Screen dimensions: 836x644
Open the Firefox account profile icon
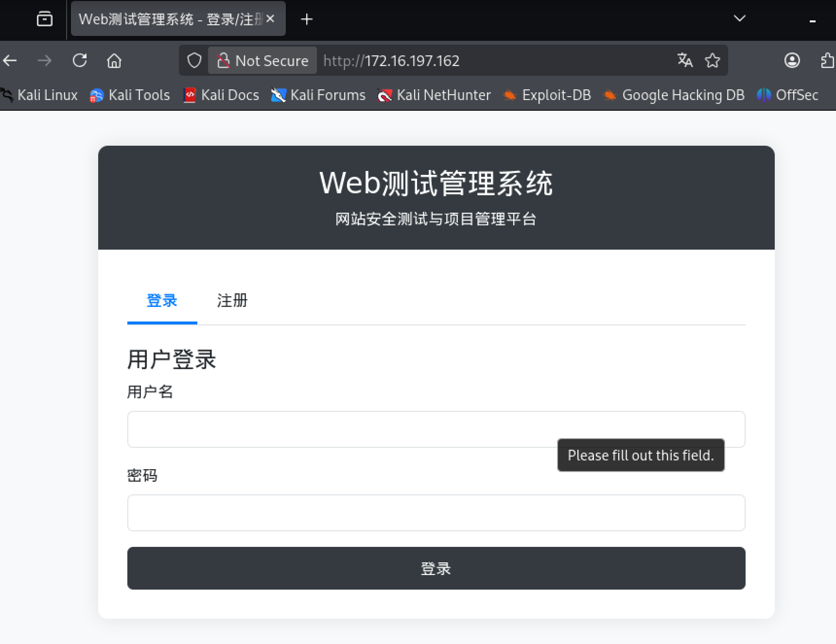click(x=792, y=60)
